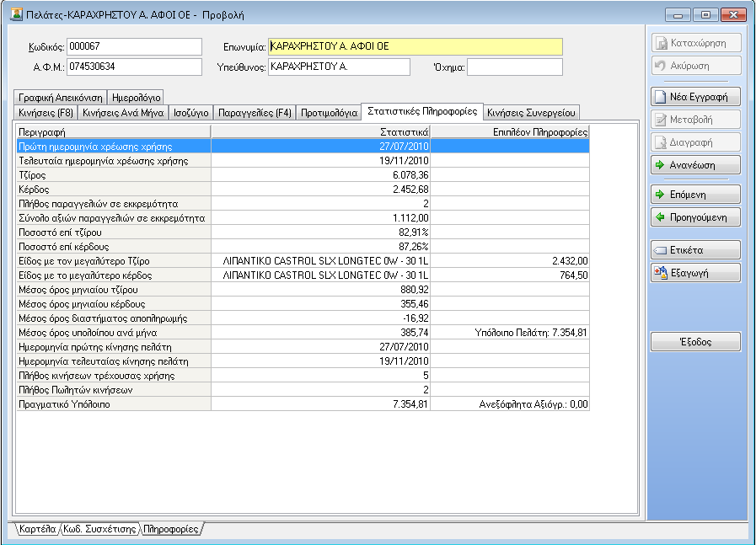
Task: Click the empty Όχημα field
Action: 515,67
